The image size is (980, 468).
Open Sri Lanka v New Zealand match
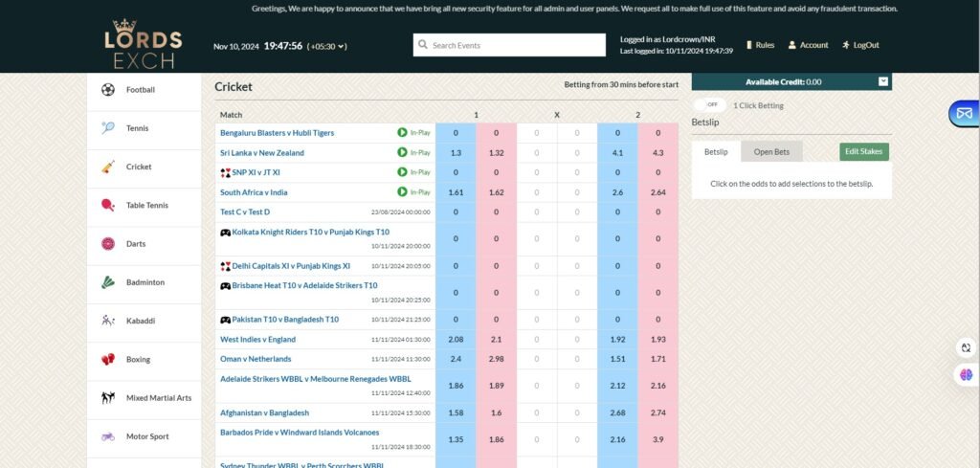pos(262,152)
